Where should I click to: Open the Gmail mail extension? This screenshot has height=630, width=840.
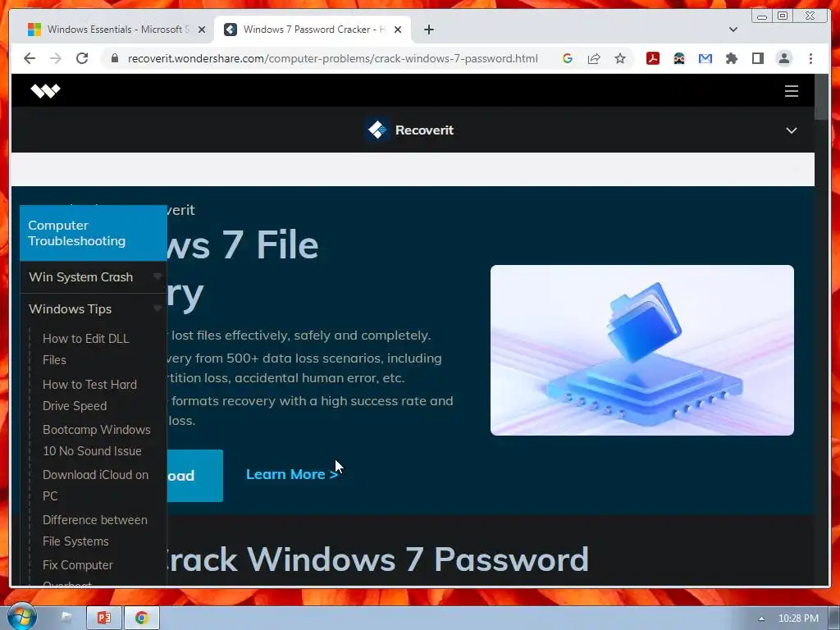(x=705, y=58)
